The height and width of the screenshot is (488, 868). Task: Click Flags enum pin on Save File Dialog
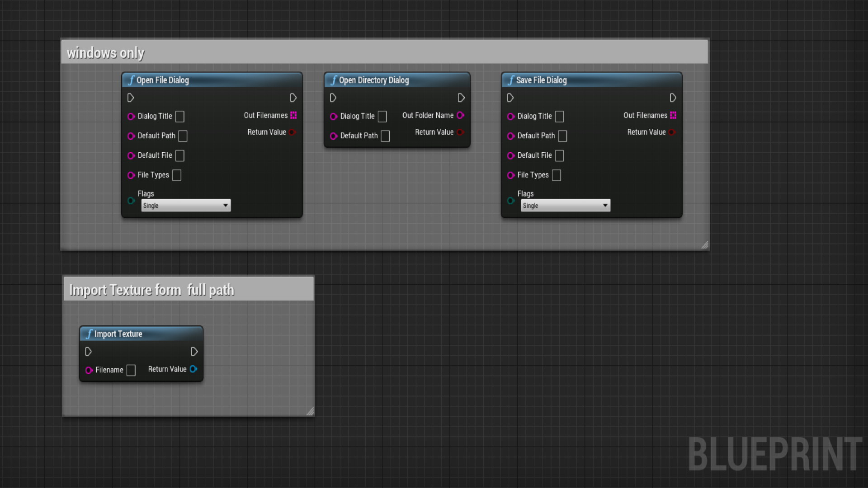point(511,201)
